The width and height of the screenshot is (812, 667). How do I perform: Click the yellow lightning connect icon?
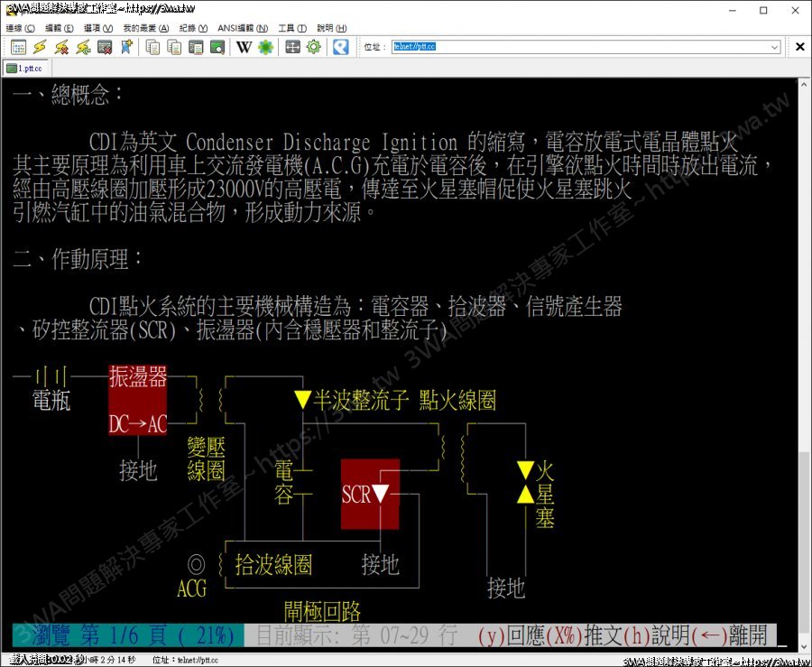click(x=40, y=47)
